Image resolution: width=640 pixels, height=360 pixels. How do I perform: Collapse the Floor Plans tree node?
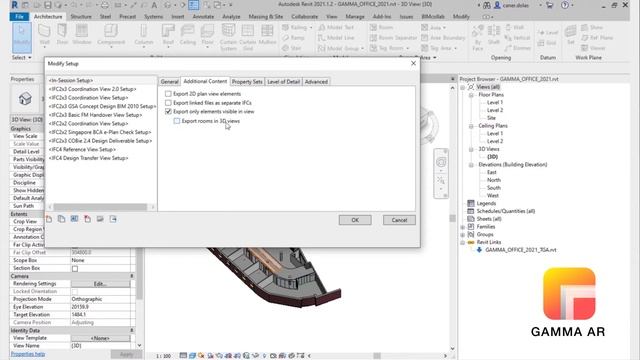pyautogui.click(x=471, y=95)
